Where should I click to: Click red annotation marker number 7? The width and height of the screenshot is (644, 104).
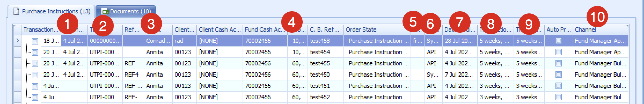(460, 22)
